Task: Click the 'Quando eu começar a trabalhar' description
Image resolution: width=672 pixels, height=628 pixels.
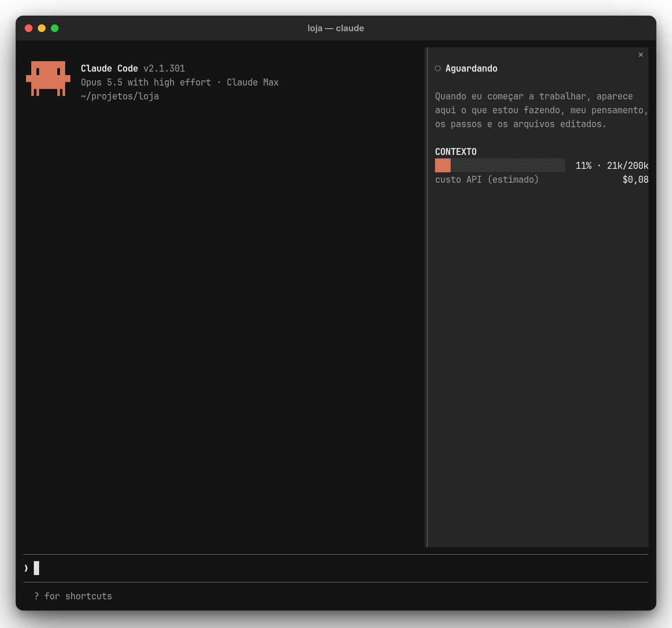Action: [x=542, y=110]
